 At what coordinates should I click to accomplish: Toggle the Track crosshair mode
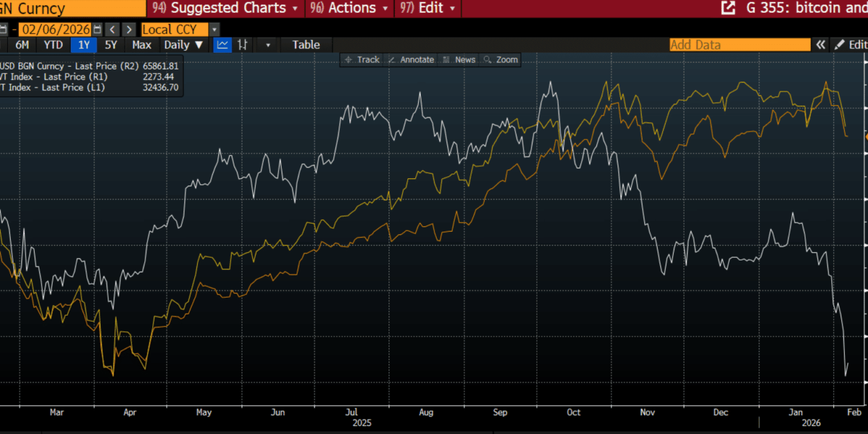coord(361,59)
